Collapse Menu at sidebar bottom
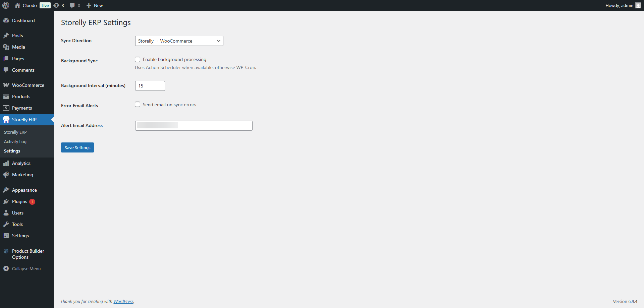 26,268
